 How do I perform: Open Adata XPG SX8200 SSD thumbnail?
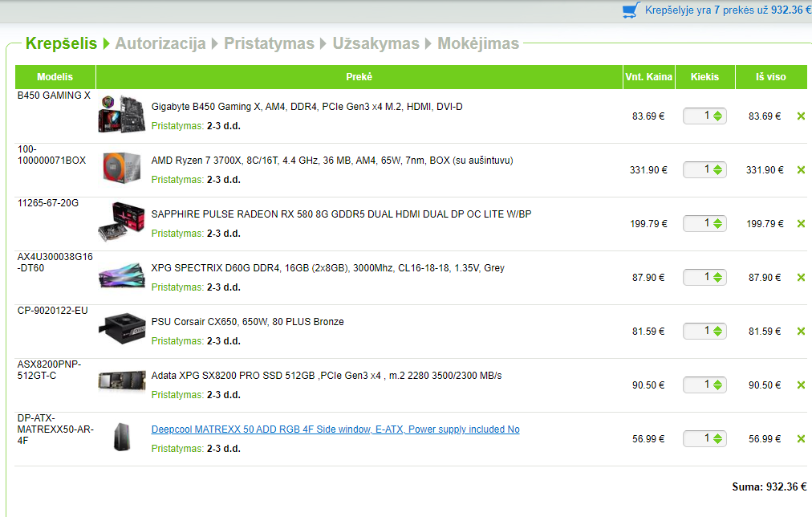click(122, 382)
